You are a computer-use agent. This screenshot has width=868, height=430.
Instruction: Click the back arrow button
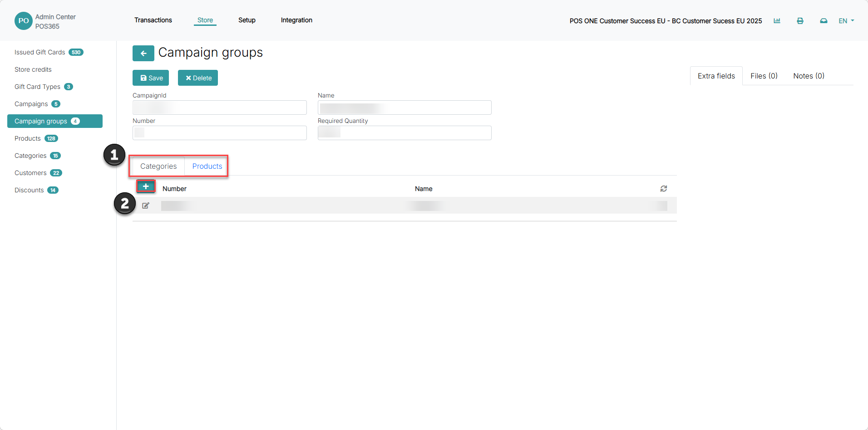143,53
